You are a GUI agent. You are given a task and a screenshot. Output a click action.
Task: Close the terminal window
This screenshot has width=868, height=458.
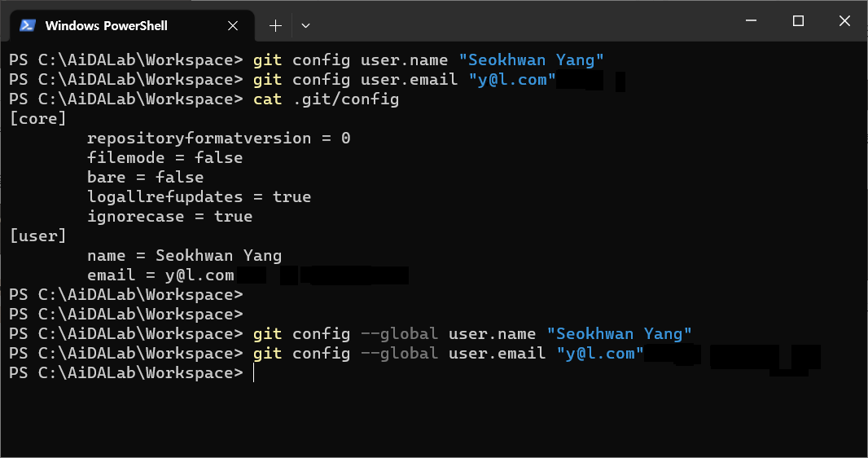844,20
